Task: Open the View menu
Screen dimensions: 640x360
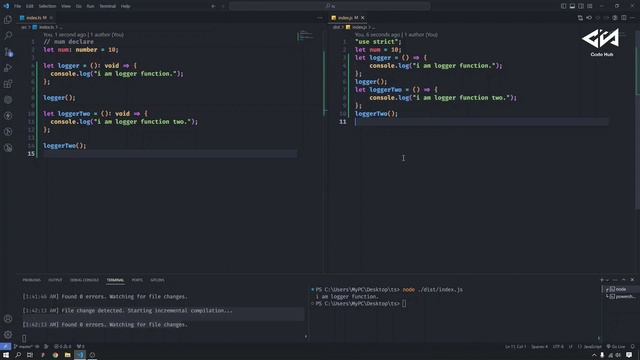Action: click(66, 6)
